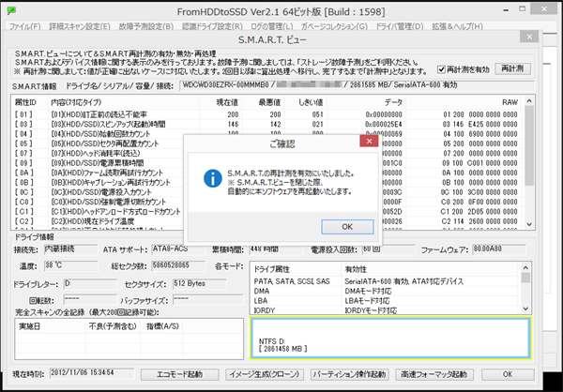The height and width of the screenshot is (392, 563).
Task: Maximize the main FromHDDtoSSD window
Action: tap(523, 9)
